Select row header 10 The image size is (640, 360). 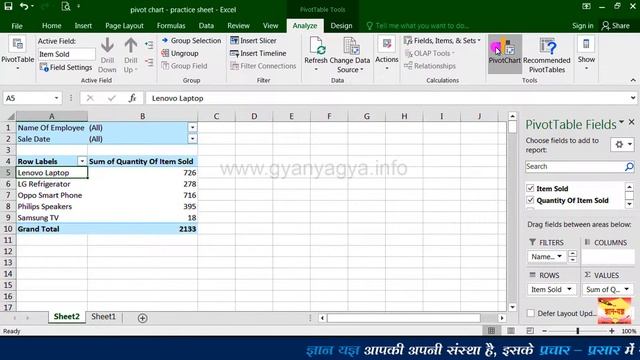(x=8, y=229)
